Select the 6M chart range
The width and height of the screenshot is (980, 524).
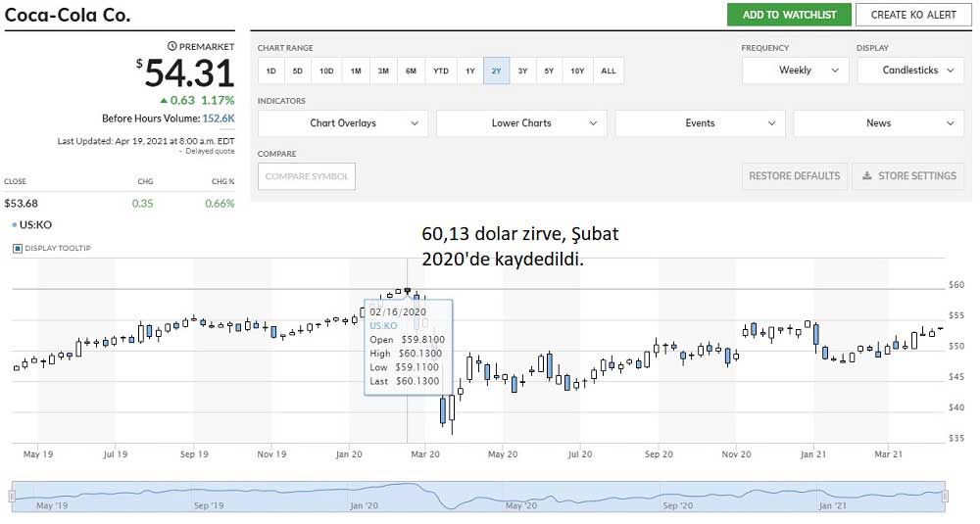pos(411,71)
